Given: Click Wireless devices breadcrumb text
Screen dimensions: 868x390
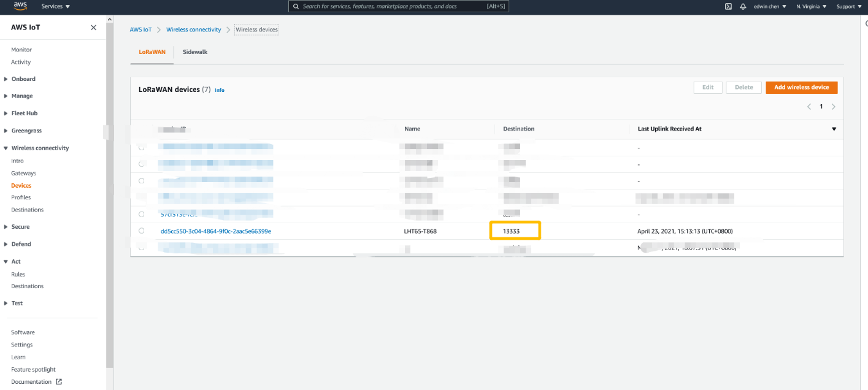Looking at the screenshot, I should pos(256,29).
